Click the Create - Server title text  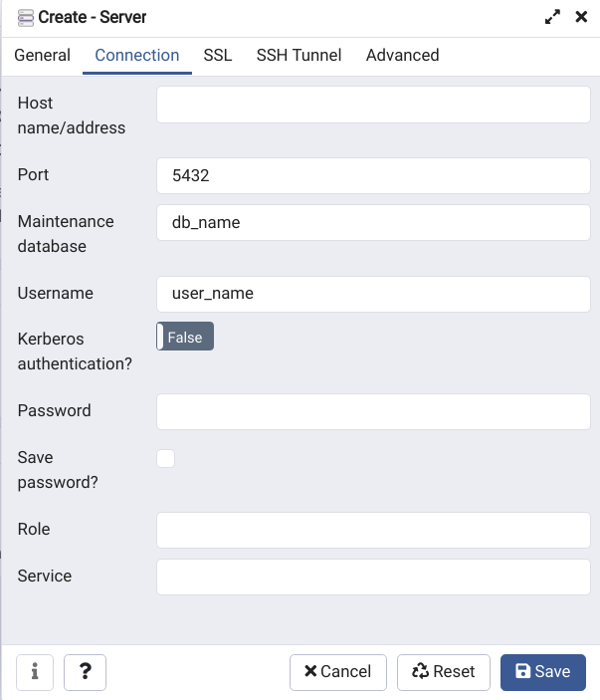click(93, 17)
